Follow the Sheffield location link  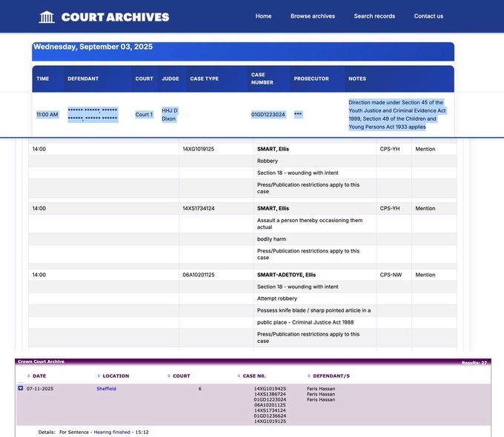tap(107, 388)
